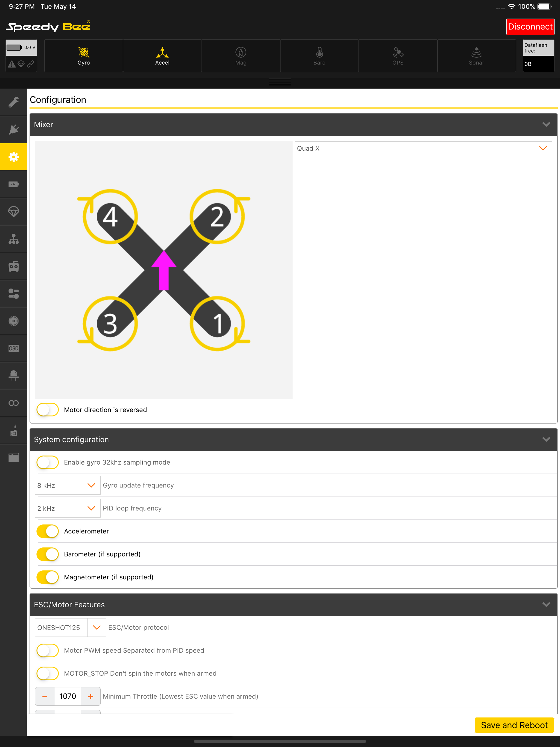
Task: Click the Baro sensor indicator
Action: [320, 56]
